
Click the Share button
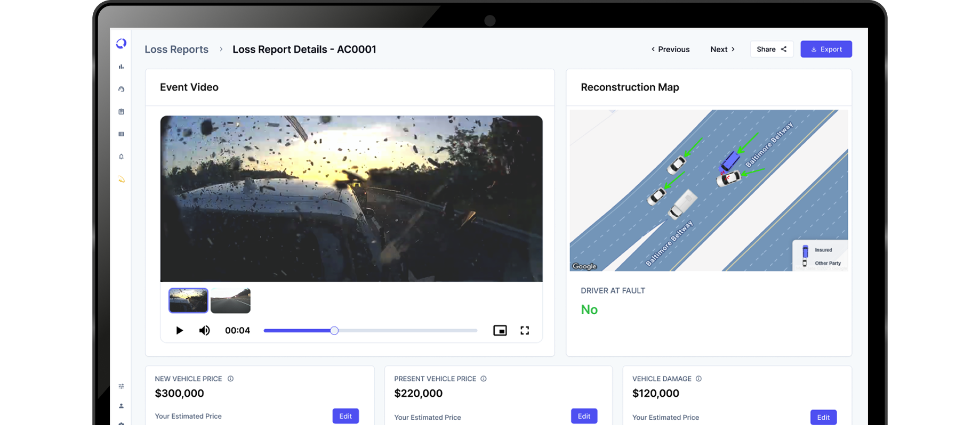tap(772, 49)
